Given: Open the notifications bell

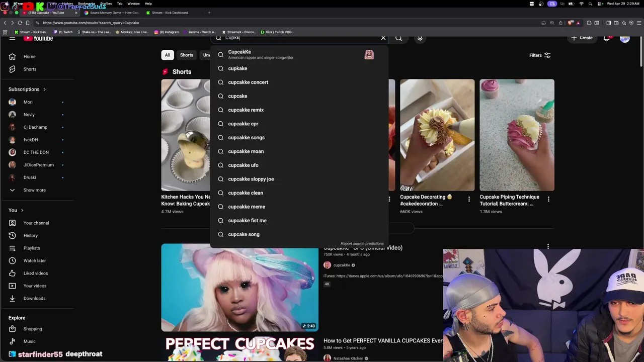Looking at the screenshot, I should click(607, 38).
